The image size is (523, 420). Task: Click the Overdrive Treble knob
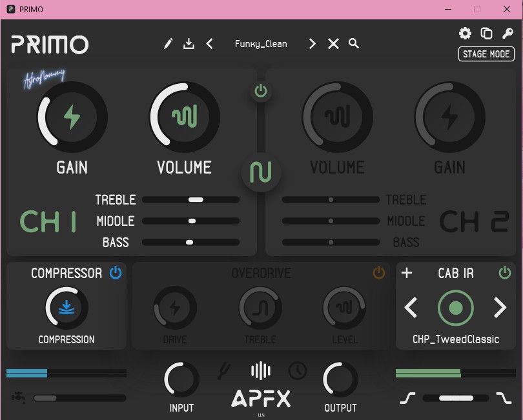point(260,308)
